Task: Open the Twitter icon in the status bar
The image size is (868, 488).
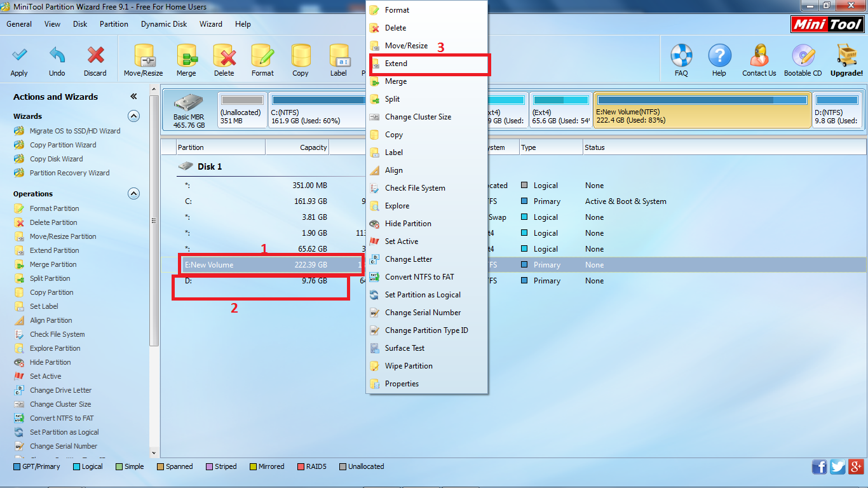Action: click(x=837, y=467)
